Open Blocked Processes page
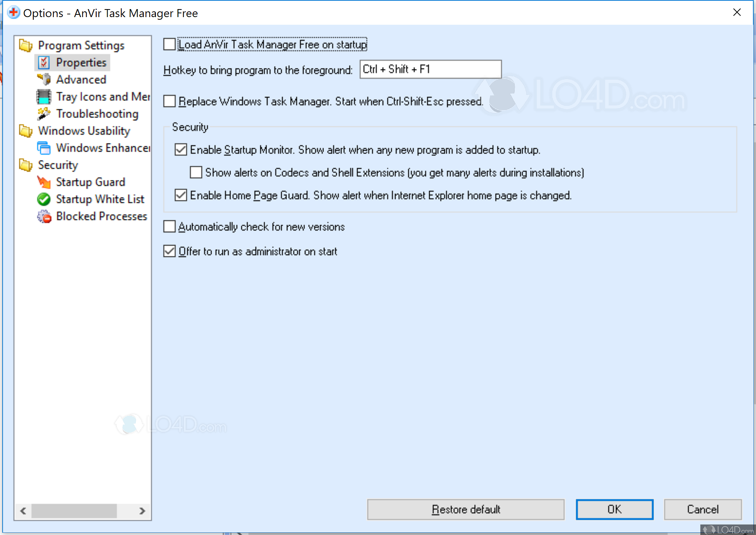 102,216
